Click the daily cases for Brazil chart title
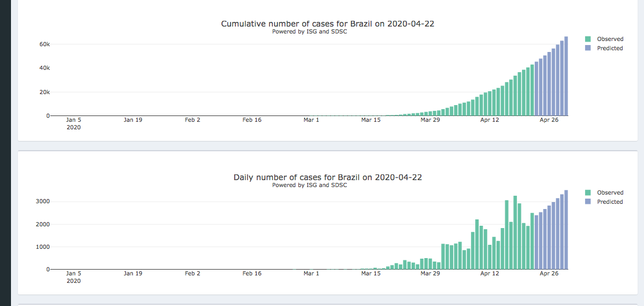This screenshot has height=306, width=644. 327,177
